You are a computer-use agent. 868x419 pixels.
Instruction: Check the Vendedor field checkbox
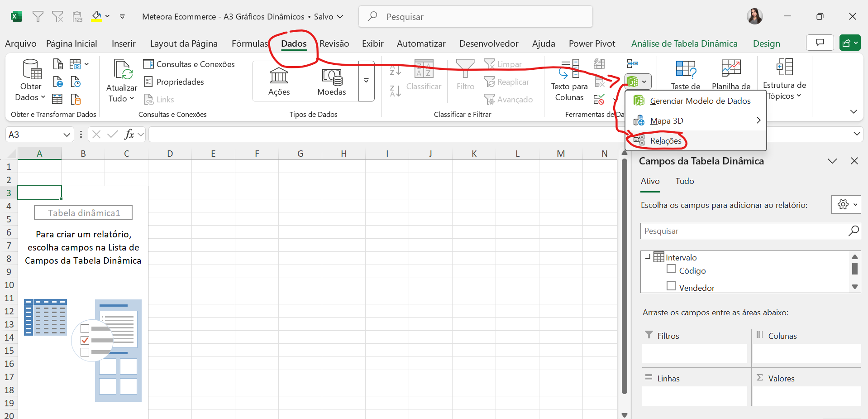[671, 286]
